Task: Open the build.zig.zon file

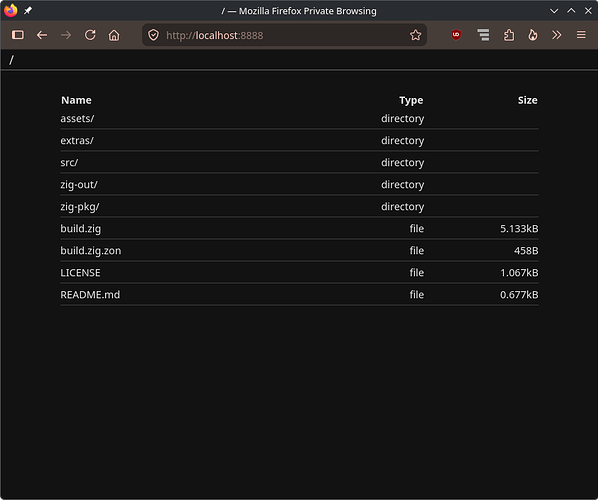Action: point(91,251)
